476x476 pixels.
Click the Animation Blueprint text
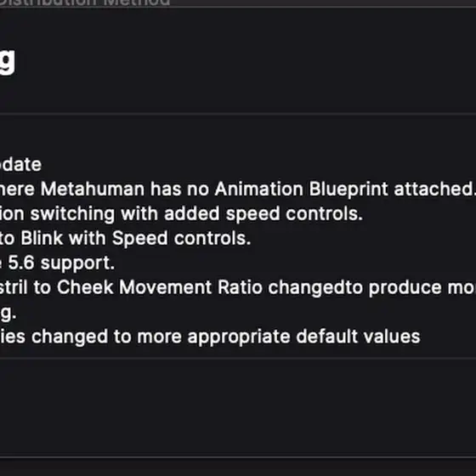tap(301, 190)
